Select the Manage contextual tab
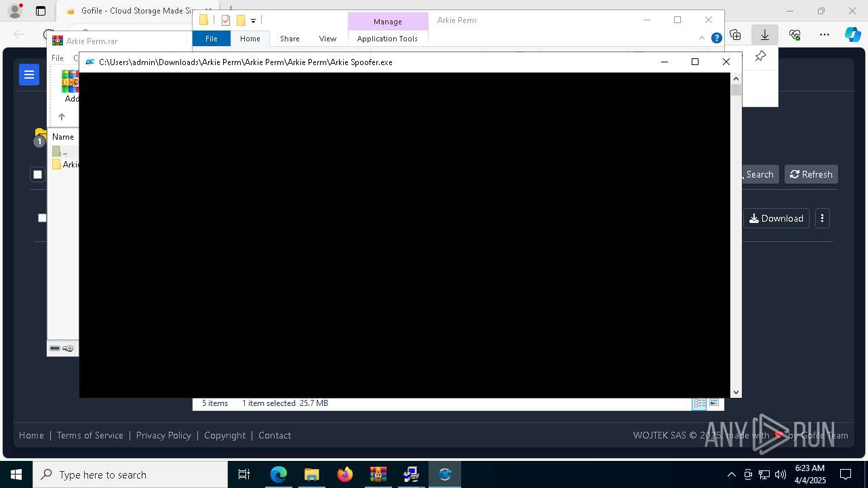868x488 pixels. [x=388, y=22]
